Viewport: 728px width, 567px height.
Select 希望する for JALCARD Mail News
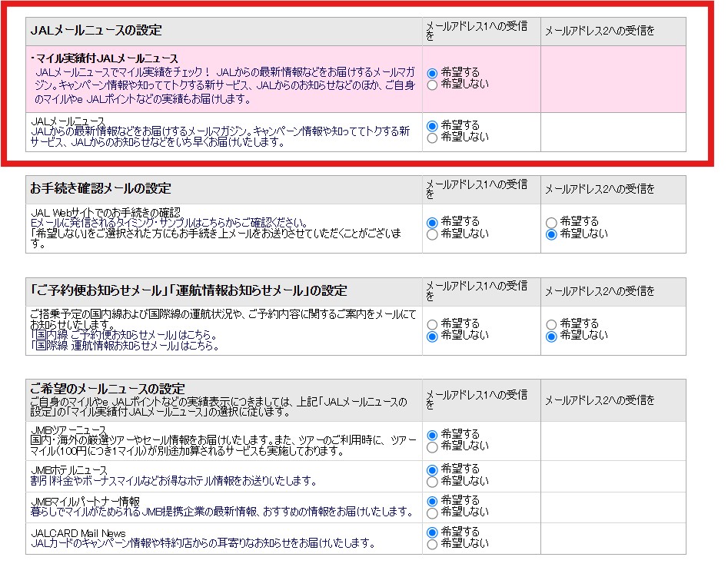[432, 532]
